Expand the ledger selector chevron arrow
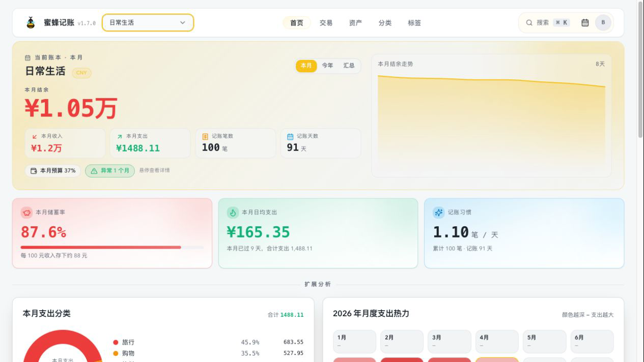Viewport: 644px width, 362px height. pyautogui.click(x=183, y=22)
